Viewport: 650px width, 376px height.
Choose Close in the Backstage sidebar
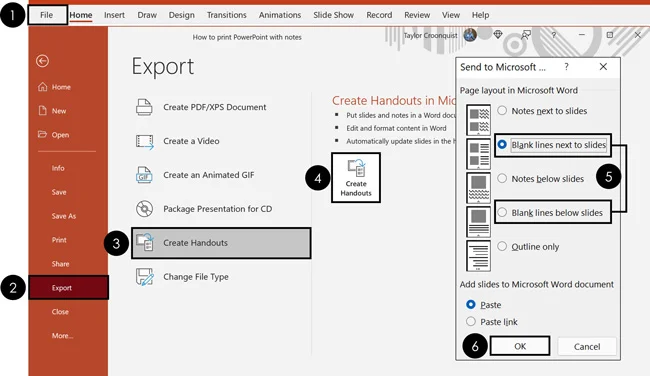60,312
